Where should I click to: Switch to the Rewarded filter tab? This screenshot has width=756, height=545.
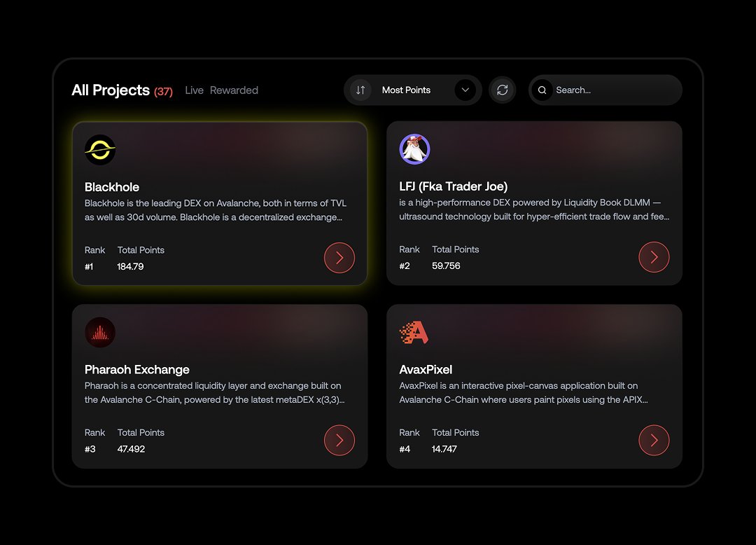coord(234,90)
